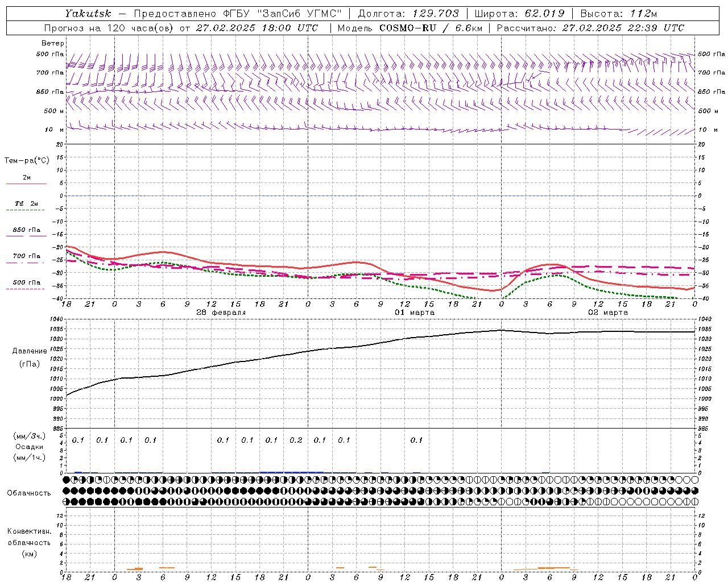This screenshot has height=582, width=728.
Task: Click the left-axis '20' temperature tick label
Action: pyautogui.click(x=60, y=144)
